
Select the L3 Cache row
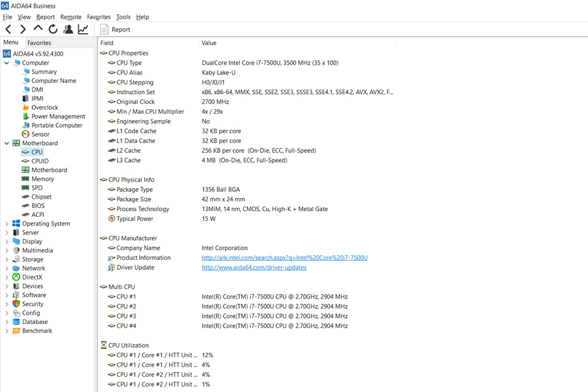[x=248, y=160]
